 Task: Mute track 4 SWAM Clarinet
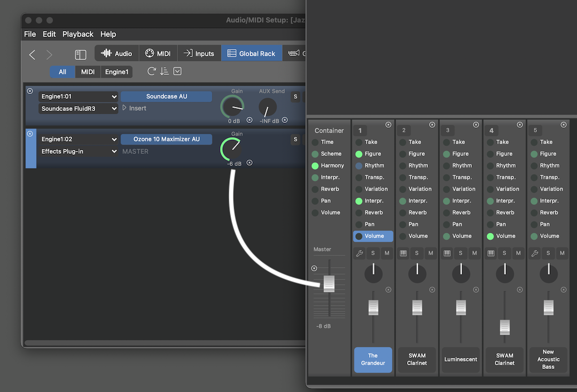(x=518, y=253)
